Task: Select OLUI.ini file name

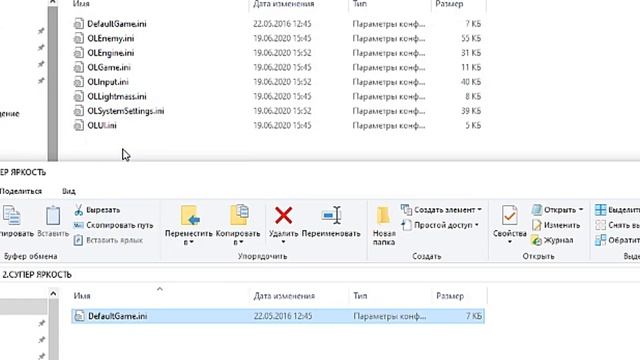Action: point(102,126)
